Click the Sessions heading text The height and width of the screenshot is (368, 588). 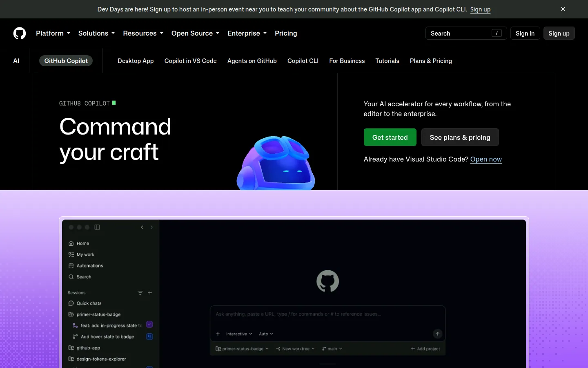[76, 293]
